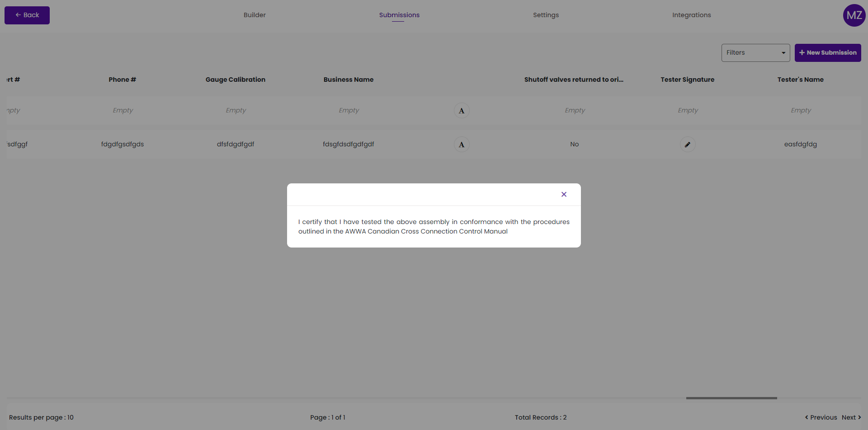Click the Empty Business Name cell
Image resolution: width=868 pixels, height=430 pixels.
click(349, 110)
